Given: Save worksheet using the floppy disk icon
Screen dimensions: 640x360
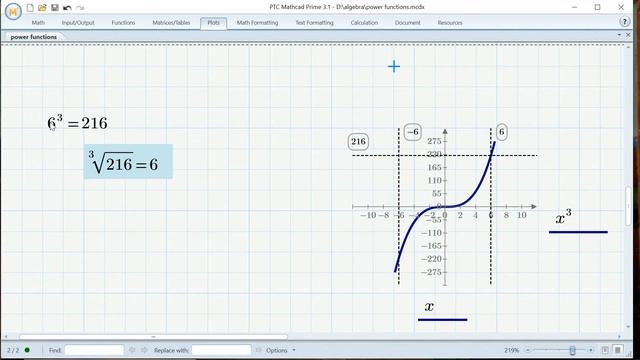Looking at the screenshot, I should (55, 7).
